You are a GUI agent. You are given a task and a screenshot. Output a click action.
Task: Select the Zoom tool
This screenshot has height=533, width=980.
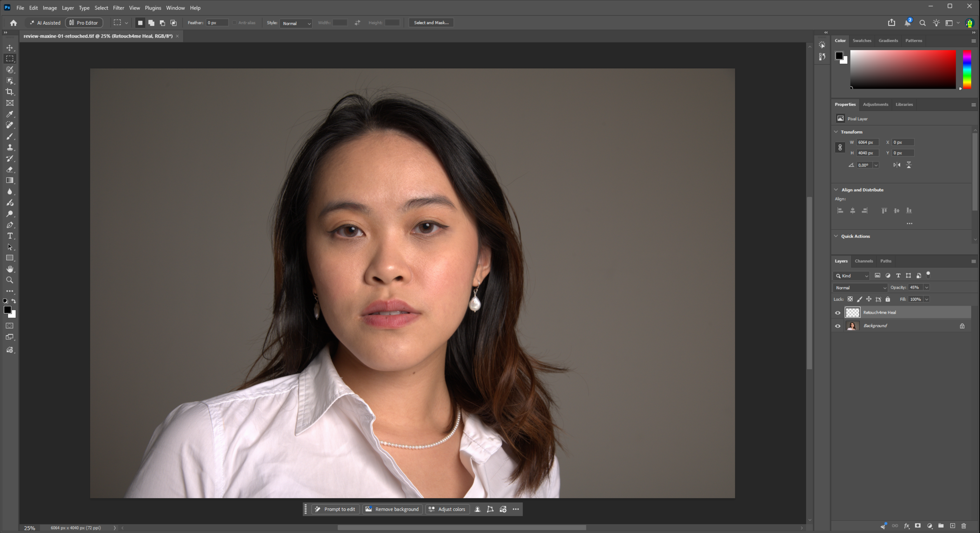tap(10, 280)
